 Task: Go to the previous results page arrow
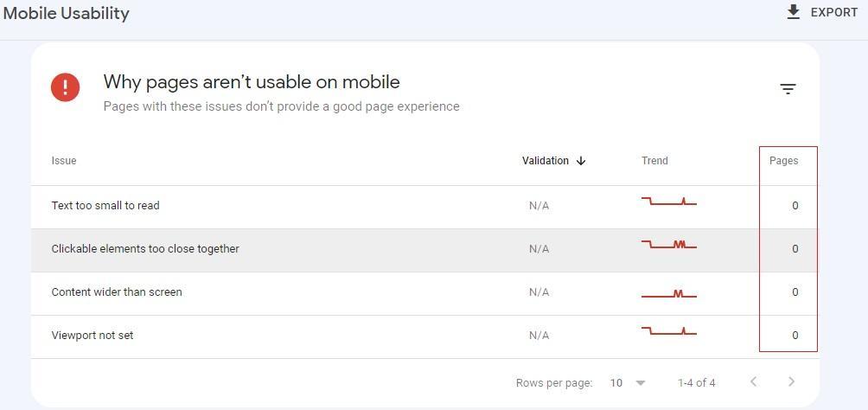753,381
